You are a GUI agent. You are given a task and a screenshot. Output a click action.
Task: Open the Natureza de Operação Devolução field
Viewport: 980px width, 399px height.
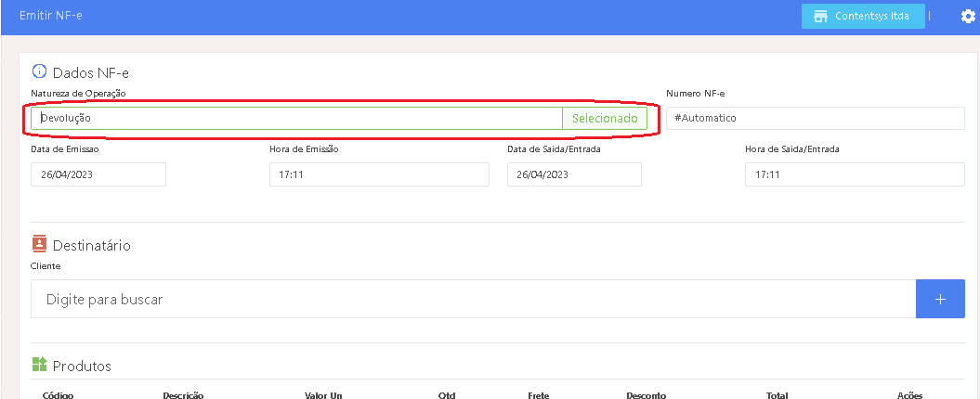click(296, 119)
